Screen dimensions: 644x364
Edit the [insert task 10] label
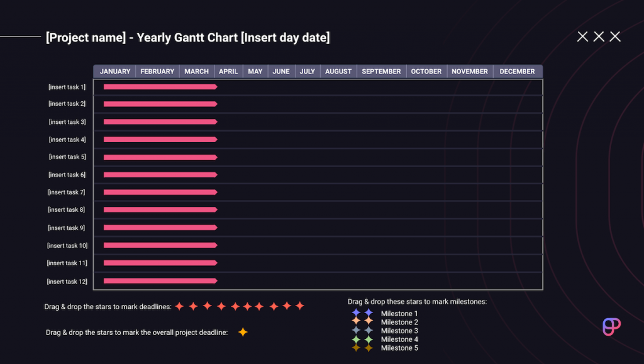pyautogui.click(x=67, y=246)
